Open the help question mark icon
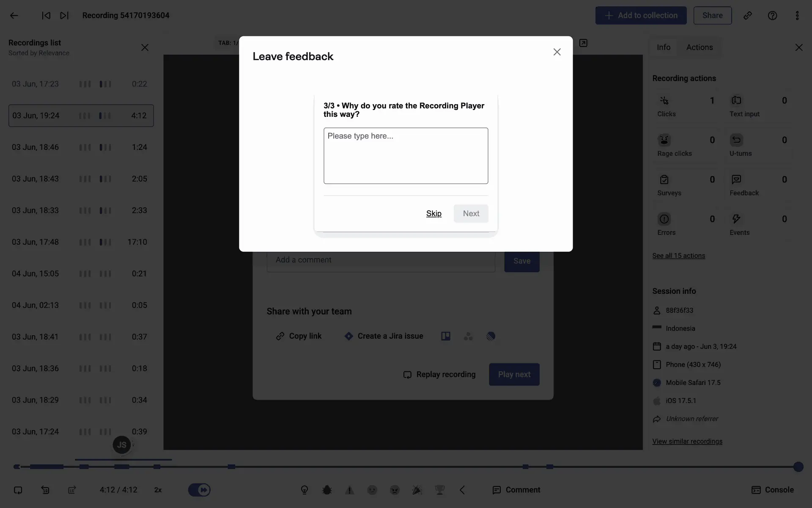The width and height of the screenshot is (812, 508). coord(772,16)
